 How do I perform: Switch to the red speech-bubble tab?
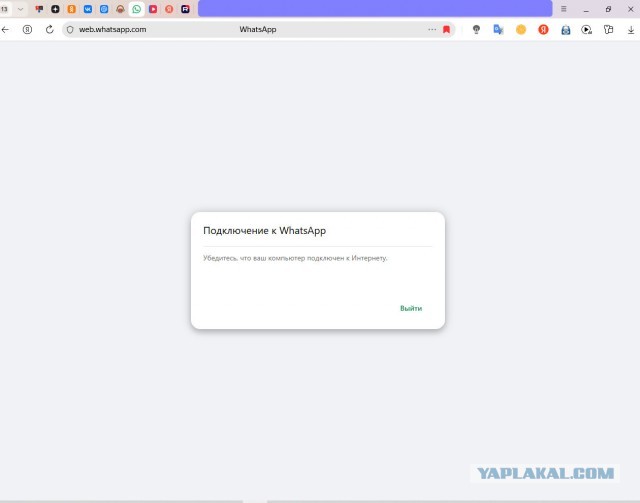click(x=39, y=9)
